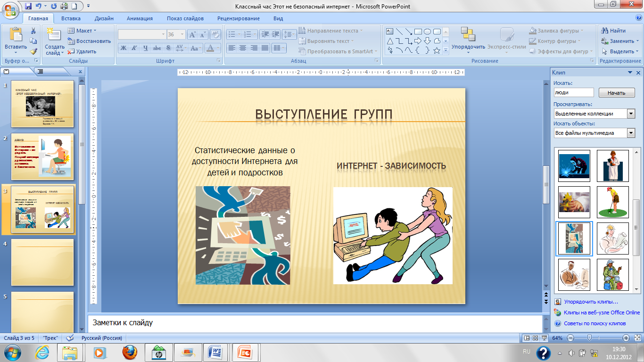Open the Вид tab
The height and width of the screenshot is (362, 644).
click(x=278, y=18)
